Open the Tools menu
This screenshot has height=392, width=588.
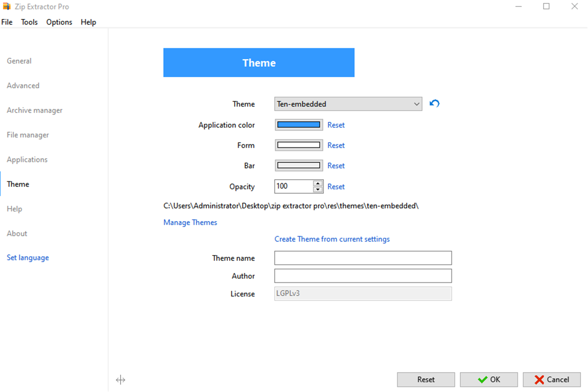pos(29,22)
